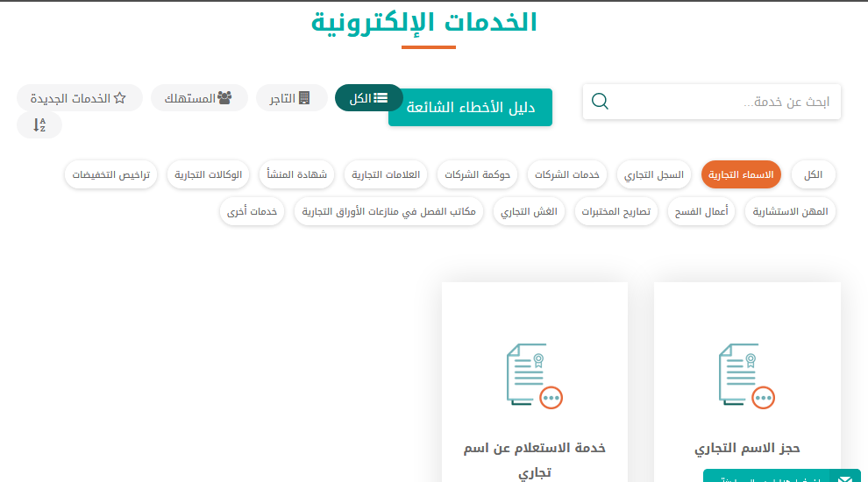
Task: Click document icon on حجز الاسم التجاري card
Action: (x=747, y=376)
